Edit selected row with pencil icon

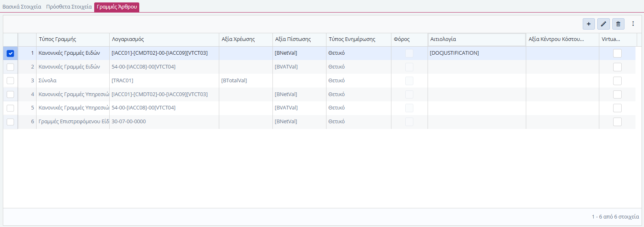tap(603, 24)
